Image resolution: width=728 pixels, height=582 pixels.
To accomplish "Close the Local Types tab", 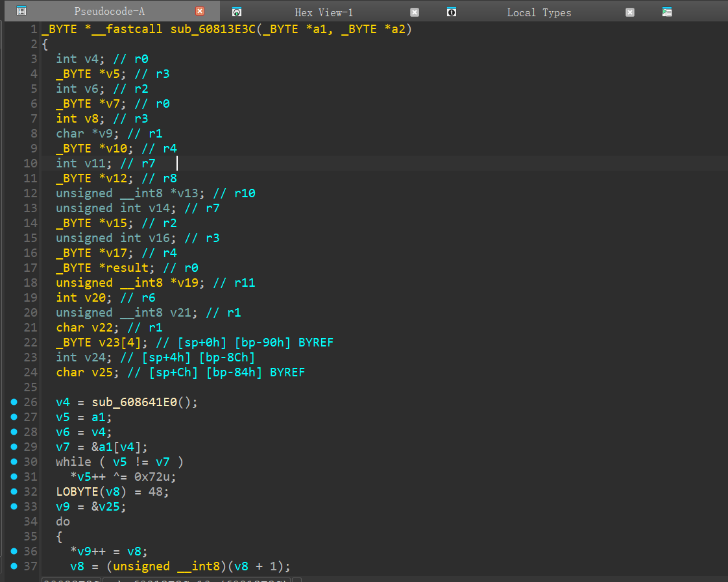I will click(629, 12).
